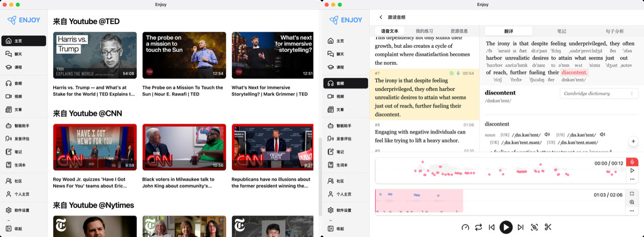Open playback speed gauge control
The image size is (644, 237).
(465, 227)
